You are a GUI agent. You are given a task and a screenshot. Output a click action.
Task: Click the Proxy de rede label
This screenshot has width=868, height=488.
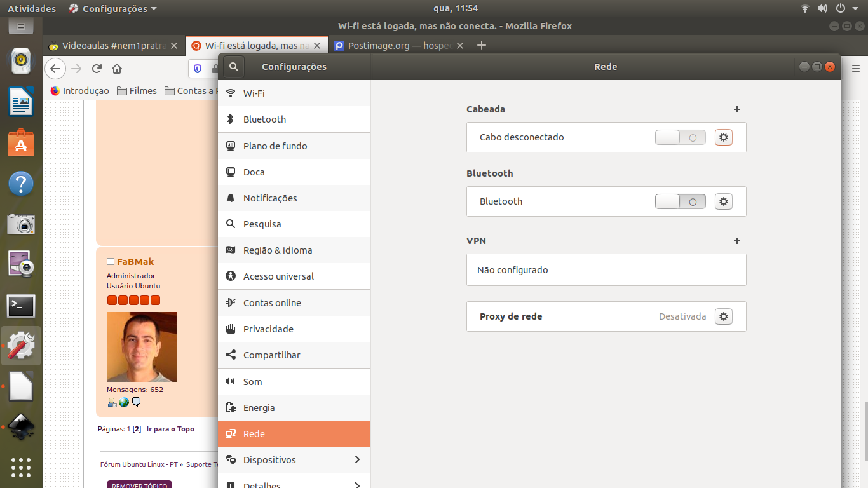point(511,316)
